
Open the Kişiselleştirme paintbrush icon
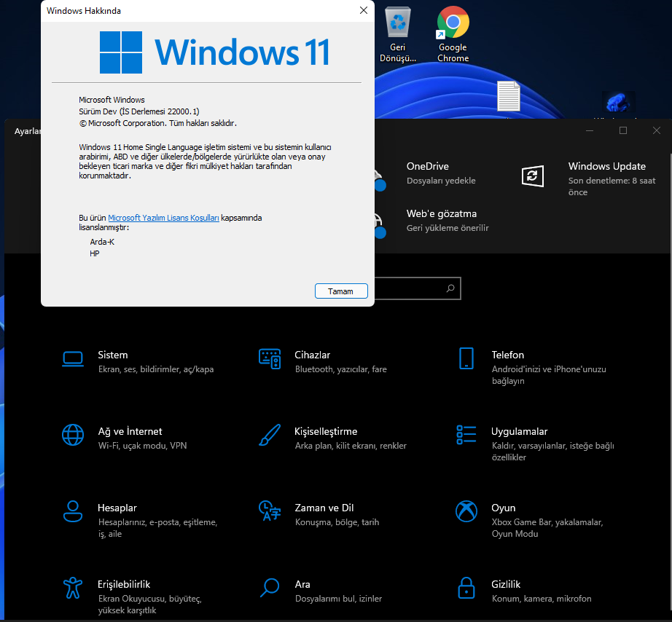pyautogui.click(x=270, y=435)
